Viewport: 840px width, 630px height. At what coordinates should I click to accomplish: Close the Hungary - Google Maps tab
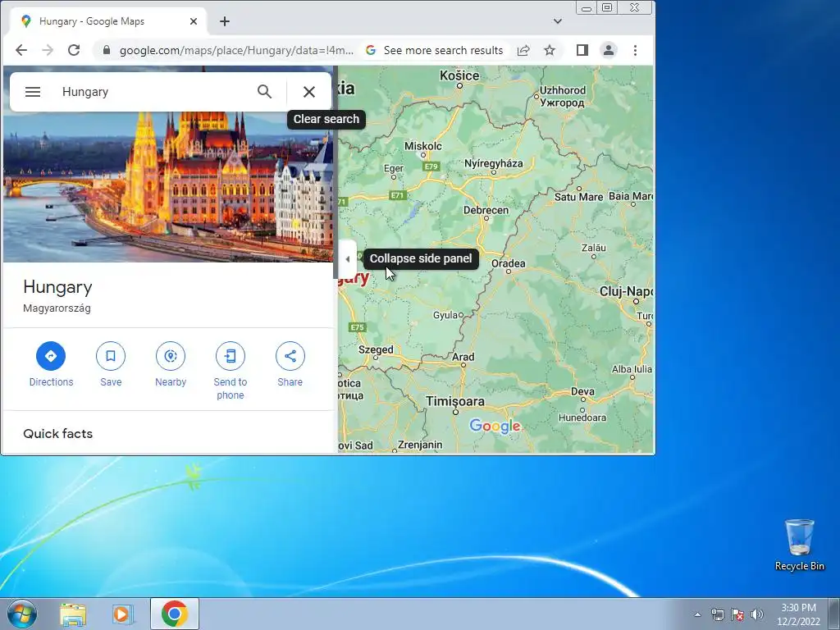click(194, 21)
